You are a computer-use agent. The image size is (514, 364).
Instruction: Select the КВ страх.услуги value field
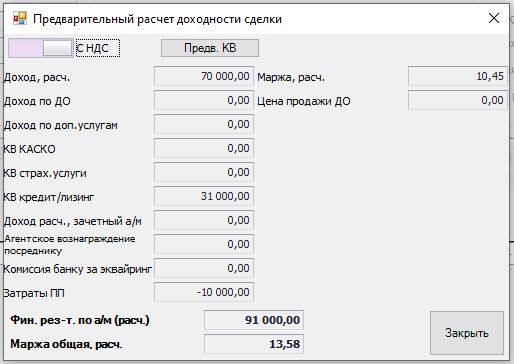point(204,172)
